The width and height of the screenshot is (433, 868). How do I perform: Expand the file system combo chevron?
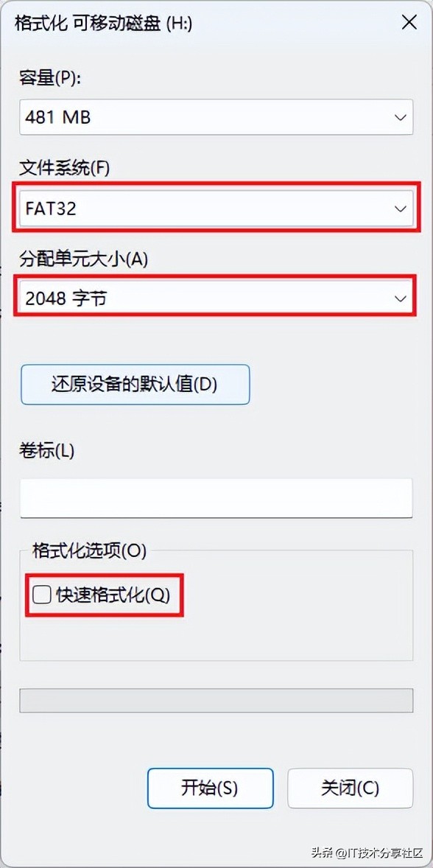coord(400,208)
